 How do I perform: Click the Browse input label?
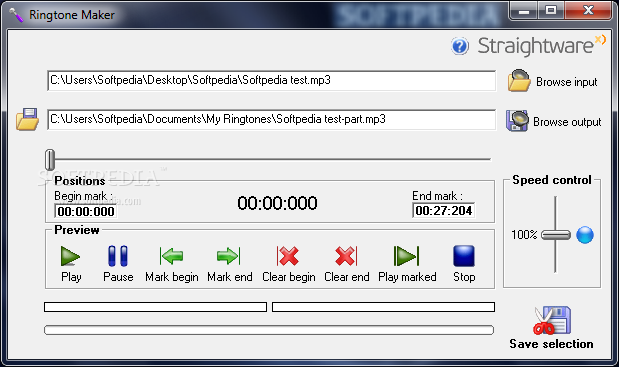[x=566, y=82]
